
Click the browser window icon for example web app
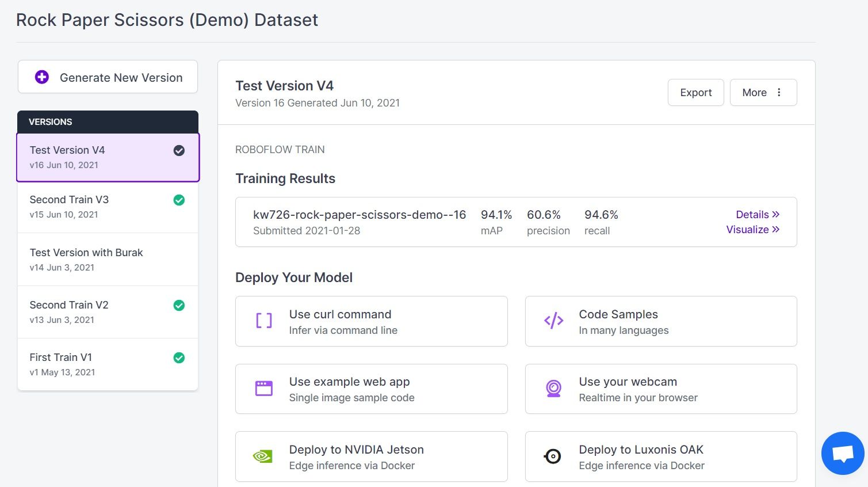tap(264, 388)
